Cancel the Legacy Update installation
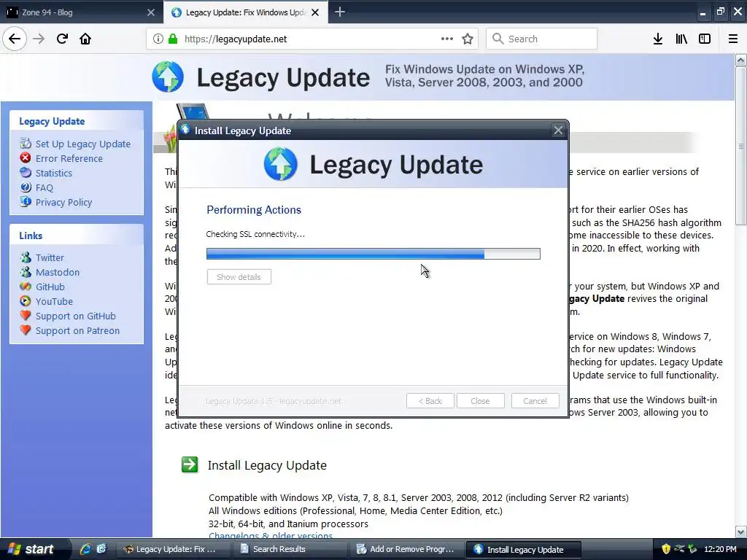Viewport: 747px width, 560px height. click(535, 400)
